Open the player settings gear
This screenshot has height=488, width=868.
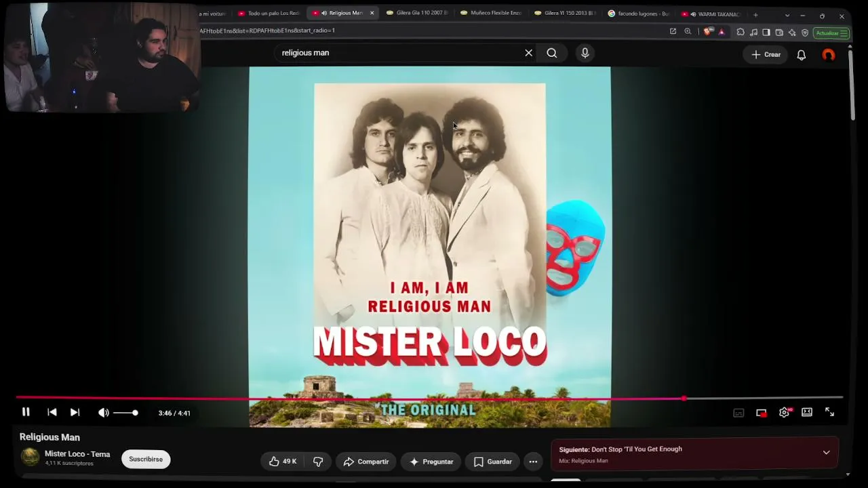tap(785, 412)
